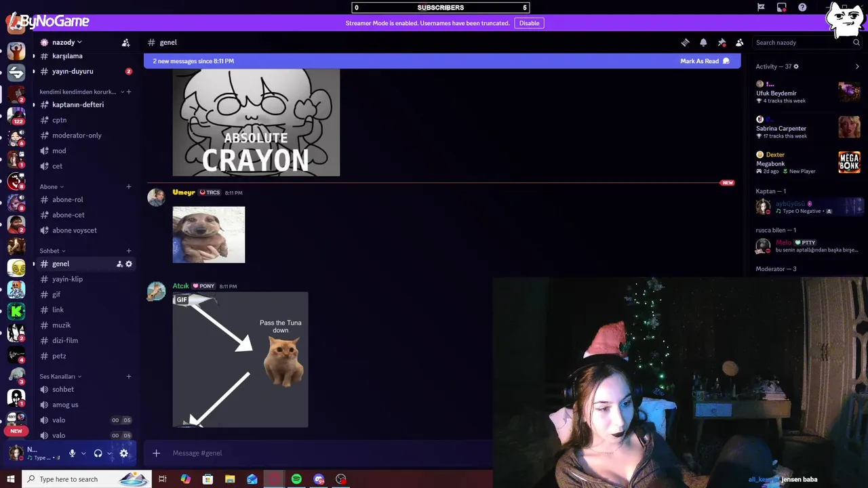Launch Spotify from the taskbar
The image size is (868, 488).
(296, 479)
